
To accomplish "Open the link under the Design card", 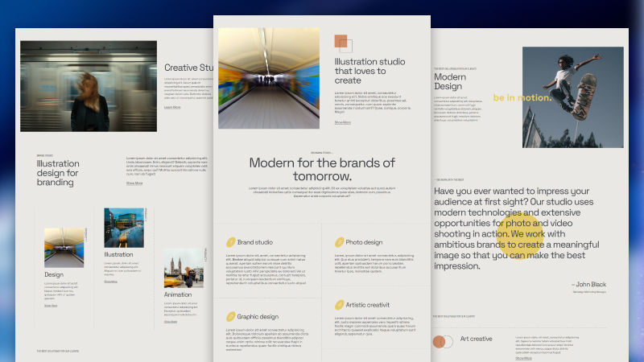I will (50, 306).
